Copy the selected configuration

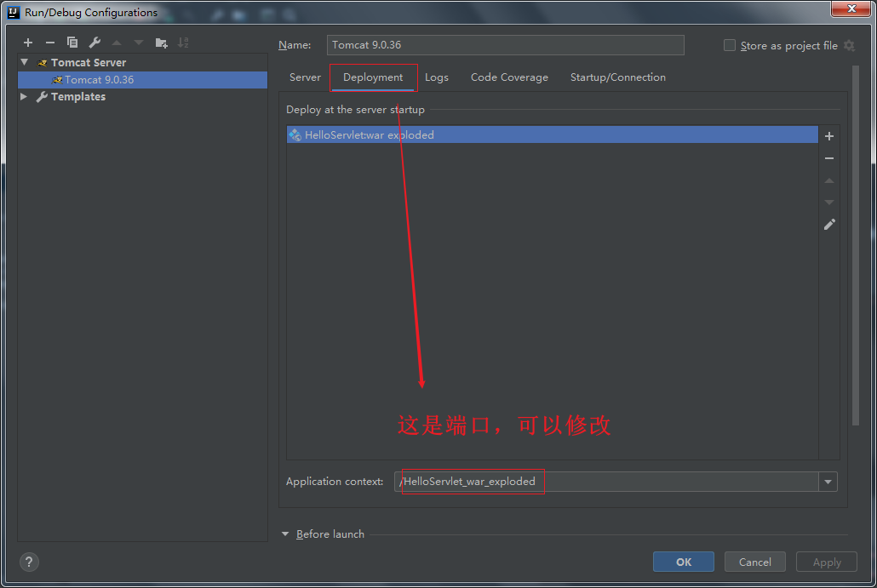click(72, 43)
